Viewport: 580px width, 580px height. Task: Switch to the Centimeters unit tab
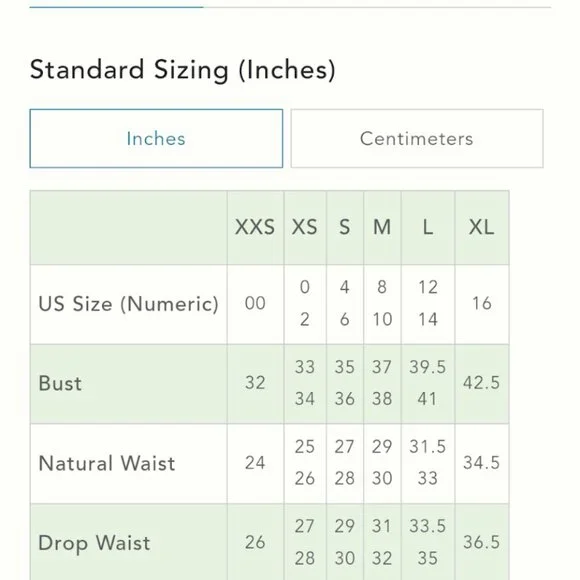click(x=417, y=138)
